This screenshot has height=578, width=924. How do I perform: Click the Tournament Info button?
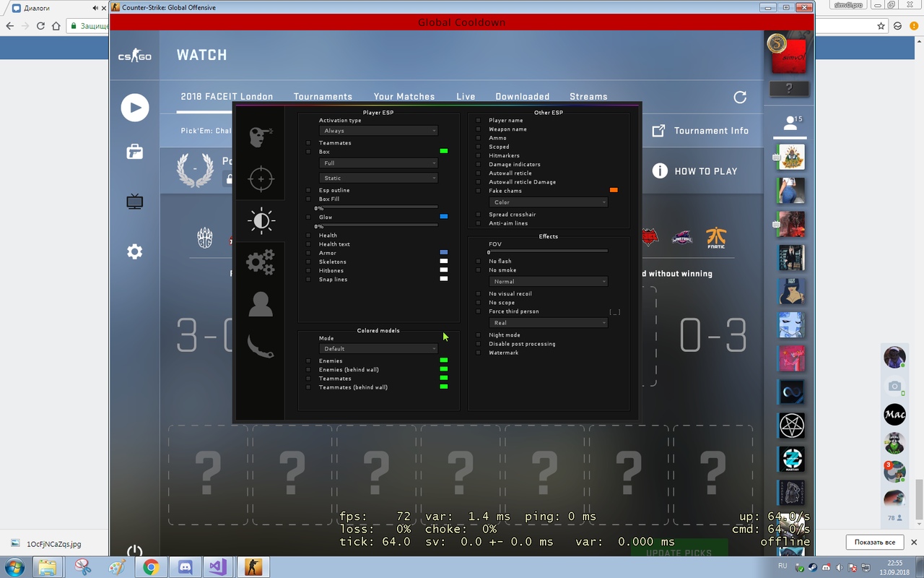(x=700, y=131)
